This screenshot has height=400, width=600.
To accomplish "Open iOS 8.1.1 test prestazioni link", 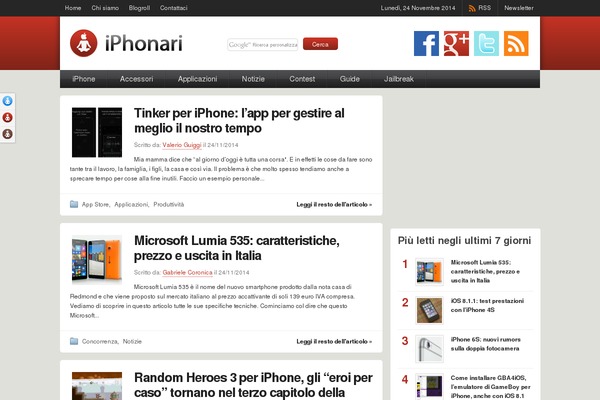I will coord(487,305).
